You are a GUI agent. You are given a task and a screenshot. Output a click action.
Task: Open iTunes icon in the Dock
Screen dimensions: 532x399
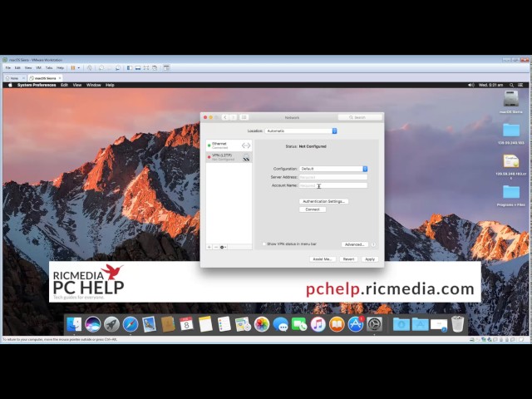318,324
